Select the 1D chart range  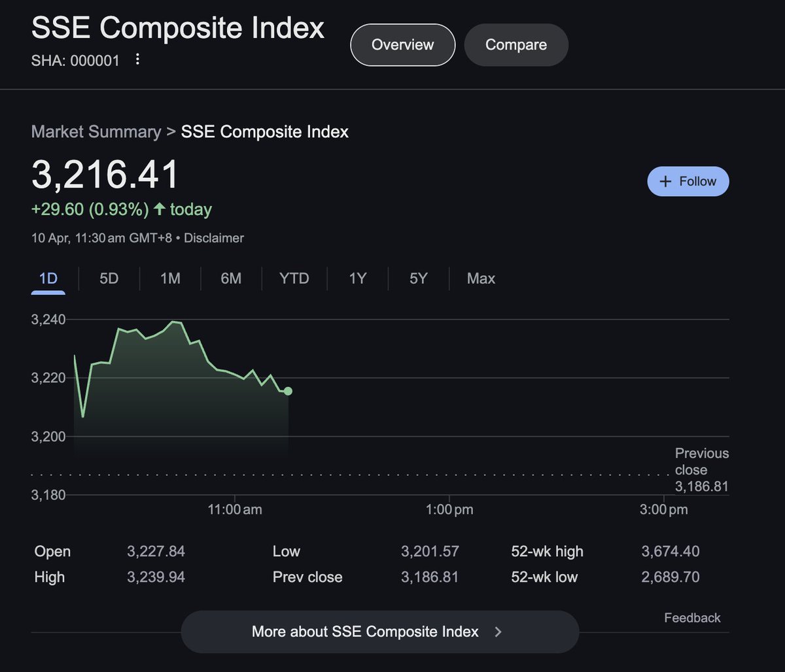[x=48, y=278]
